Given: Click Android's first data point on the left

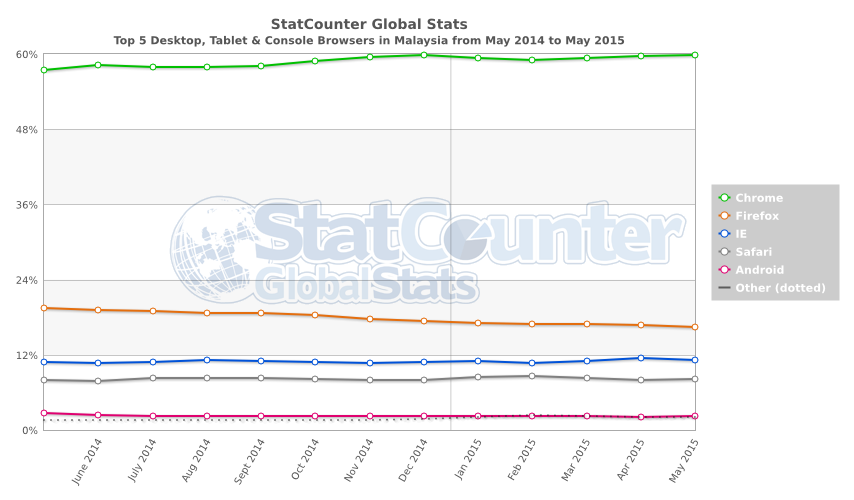Looking at the screenshot, I should click(x=44, y=413).
